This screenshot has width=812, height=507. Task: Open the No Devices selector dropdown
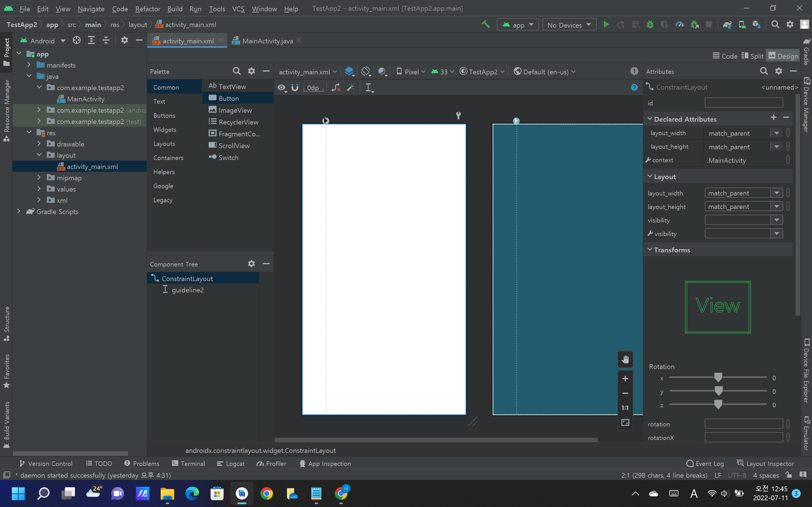point(569,25)
